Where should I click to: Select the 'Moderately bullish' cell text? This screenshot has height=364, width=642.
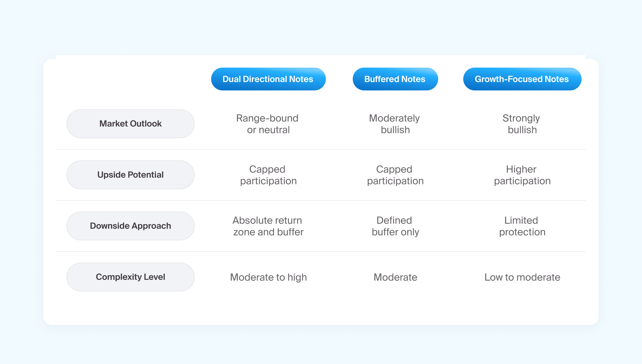(395, 124)
